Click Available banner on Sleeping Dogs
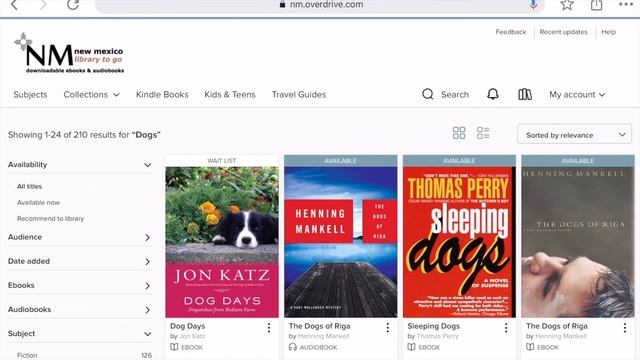The height and width of the screenshot is (360, 640). (459, 161)
